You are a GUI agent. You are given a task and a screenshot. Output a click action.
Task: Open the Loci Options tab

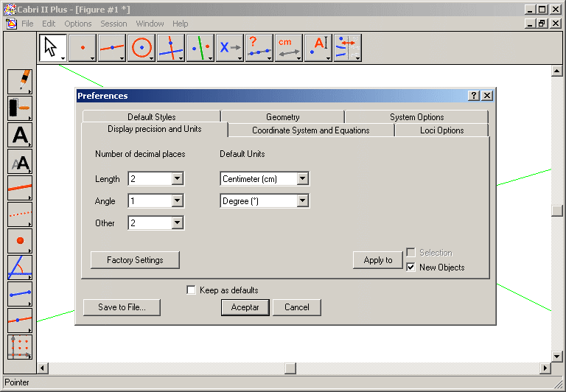[x=442, y=130]
